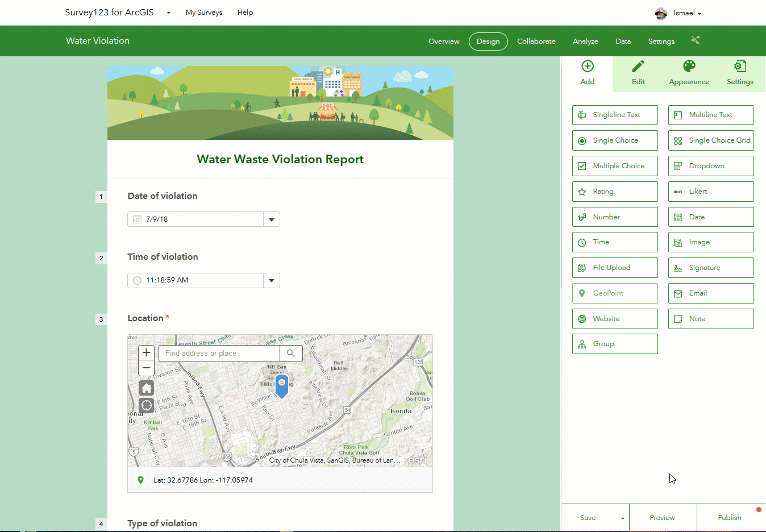Add a Likert question

click(x=711, y=192)
